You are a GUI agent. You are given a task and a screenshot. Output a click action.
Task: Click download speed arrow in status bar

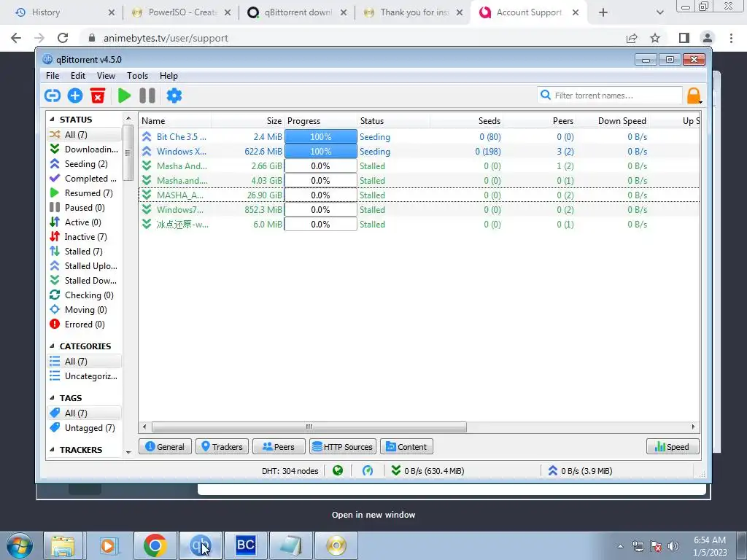click(396, 471)
